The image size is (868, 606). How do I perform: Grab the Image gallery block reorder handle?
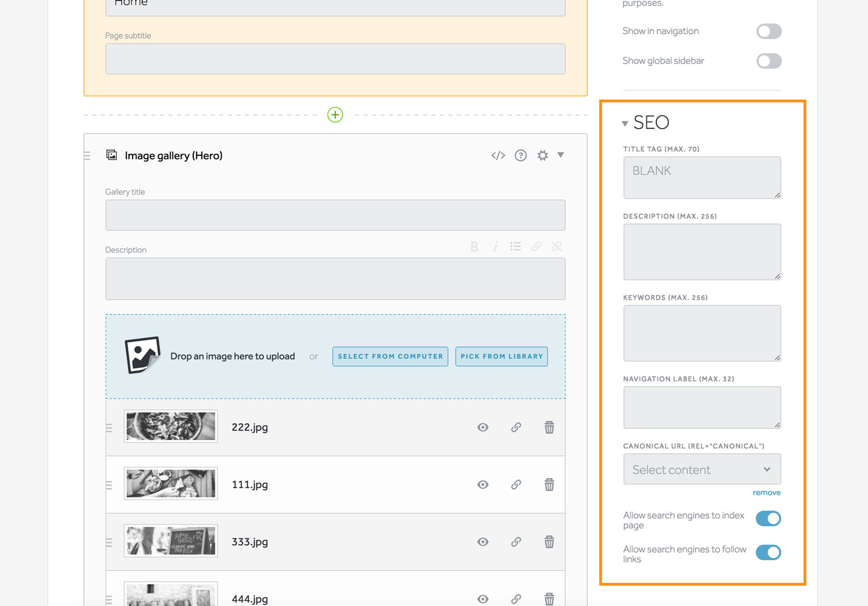pos(87,156)
